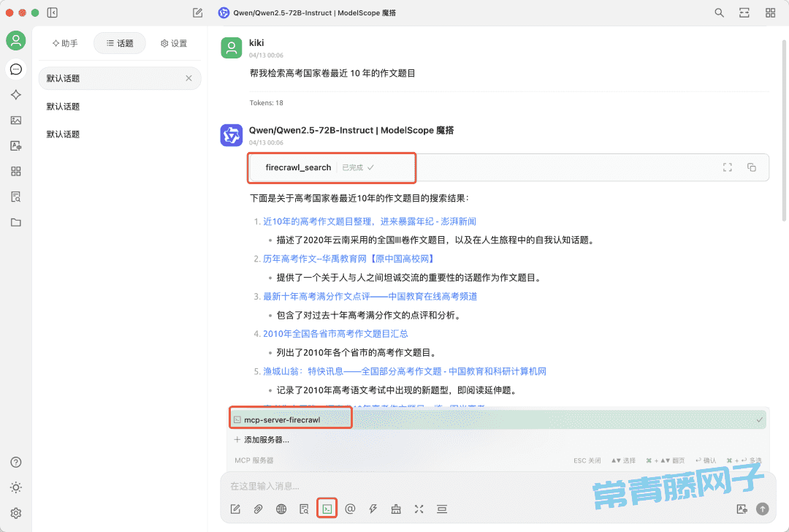Screen dimensions: 789x532
Task: Expand the firecrawl_search result to fullscreen
Action: tap(728, 167)
